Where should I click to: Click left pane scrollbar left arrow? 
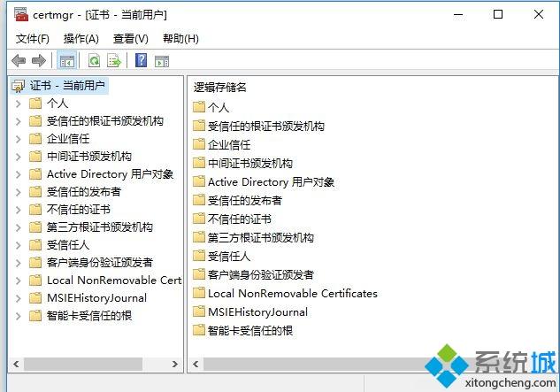point(16,365)
